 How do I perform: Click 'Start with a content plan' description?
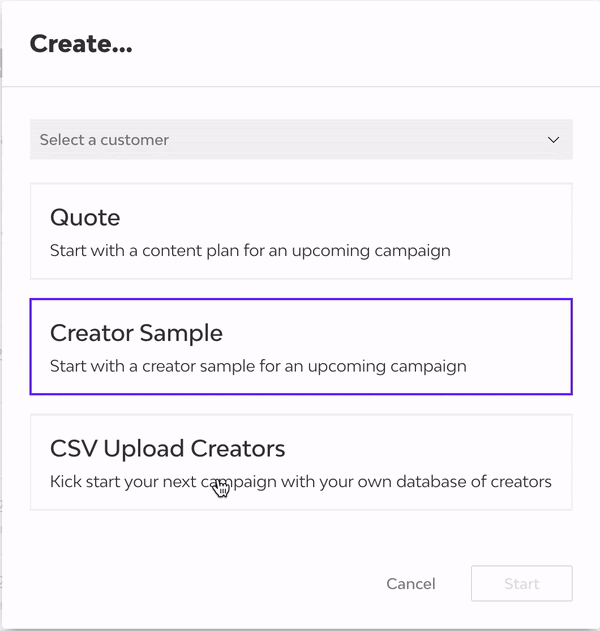(250, 250)
